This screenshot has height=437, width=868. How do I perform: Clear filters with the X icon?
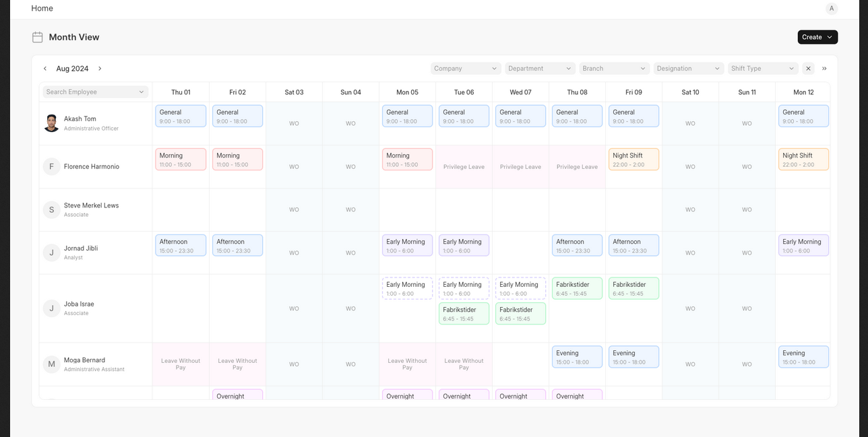click(x=808, y=69)
